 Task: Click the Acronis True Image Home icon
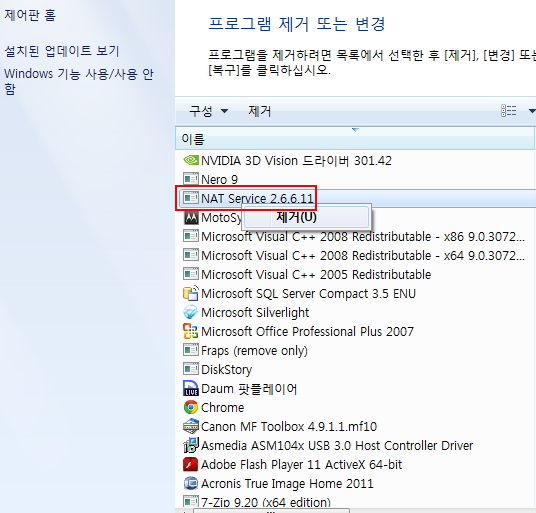pyautogui.click(x=191, y=483)
